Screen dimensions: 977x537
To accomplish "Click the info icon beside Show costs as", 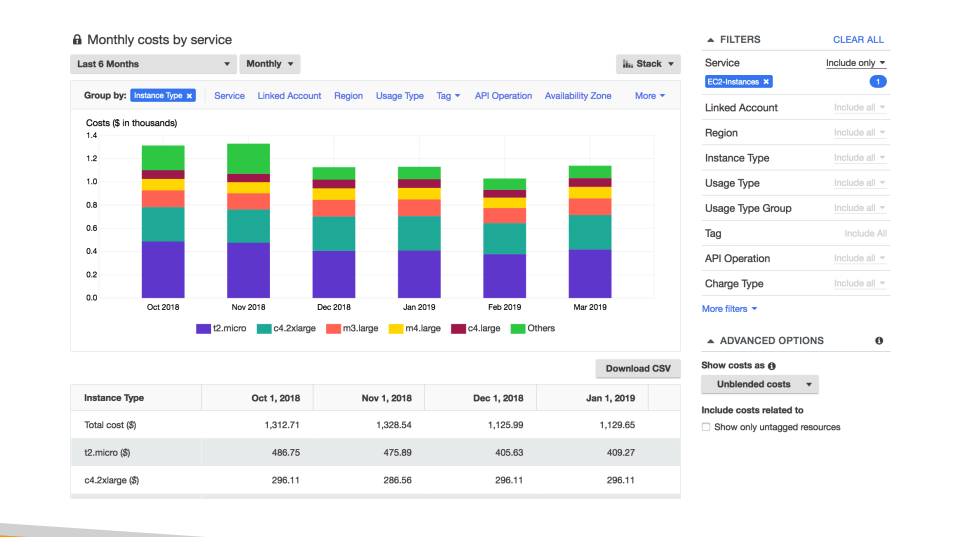I will (x=772, y=366).
